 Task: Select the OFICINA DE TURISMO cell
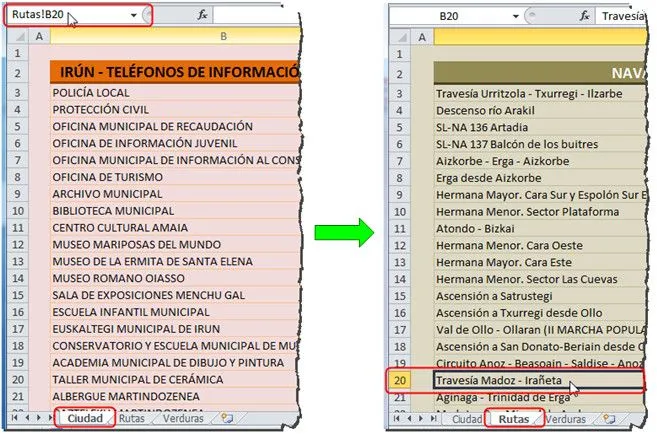pyautogui.click(x=175, y=177)
